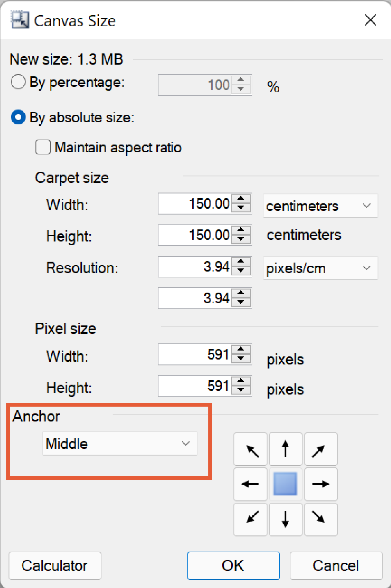Click the OK button

pos(233,566)
